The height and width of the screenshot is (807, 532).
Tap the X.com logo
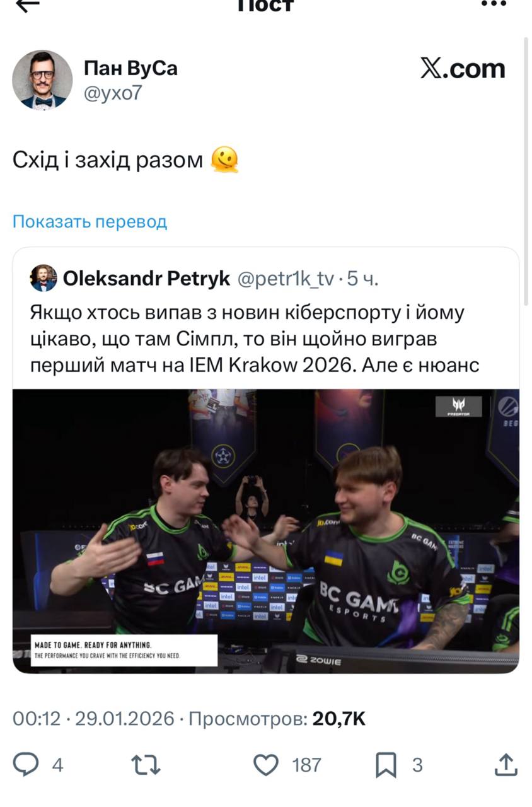point(463,69)
